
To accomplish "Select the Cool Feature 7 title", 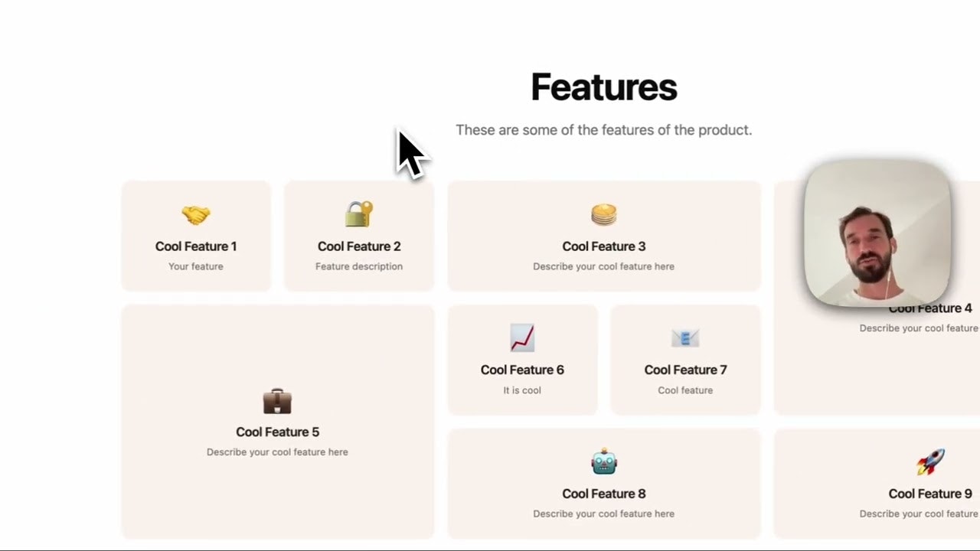I will [x=685, y=370].
